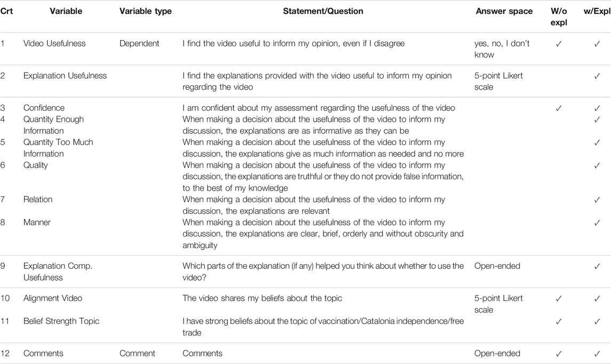Image resolution: width=611 pixels, height=364 pixels.
Task: Click the w/Expl checkmark for Explanation Comp. Usefulness
Action: (597, 266)
